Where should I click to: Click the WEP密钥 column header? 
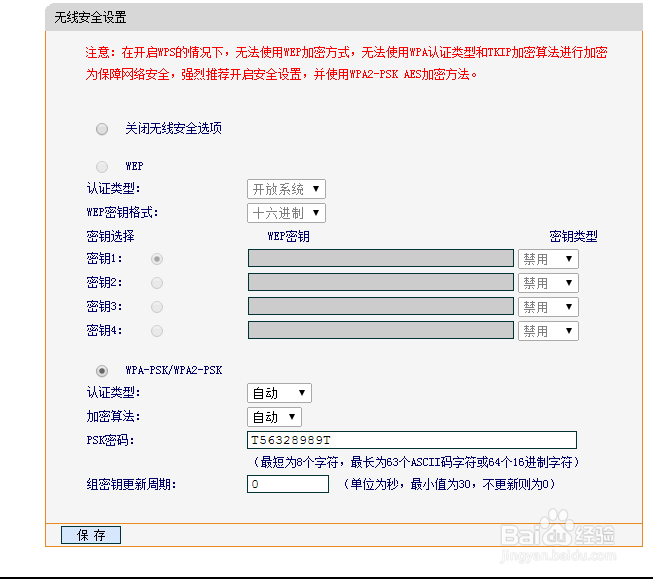point(288,237)
